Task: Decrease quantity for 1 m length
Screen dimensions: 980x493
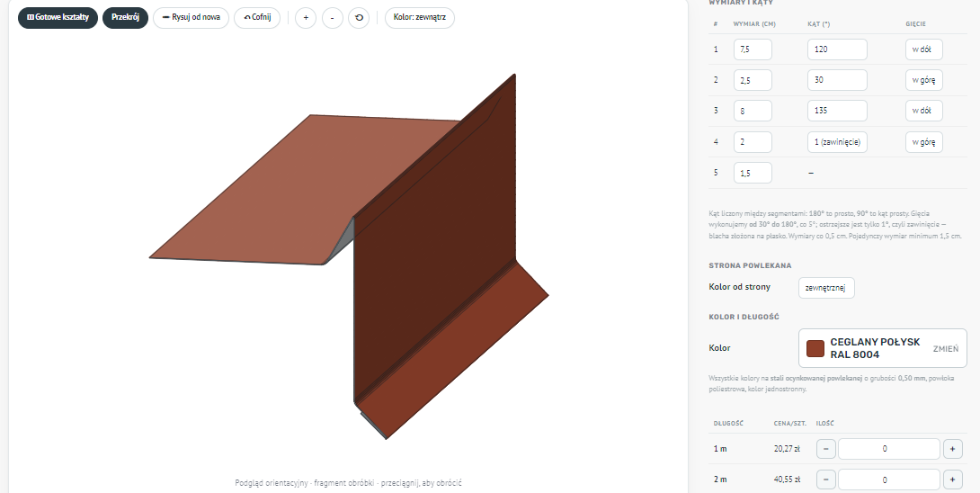Action: click(825, 449)
